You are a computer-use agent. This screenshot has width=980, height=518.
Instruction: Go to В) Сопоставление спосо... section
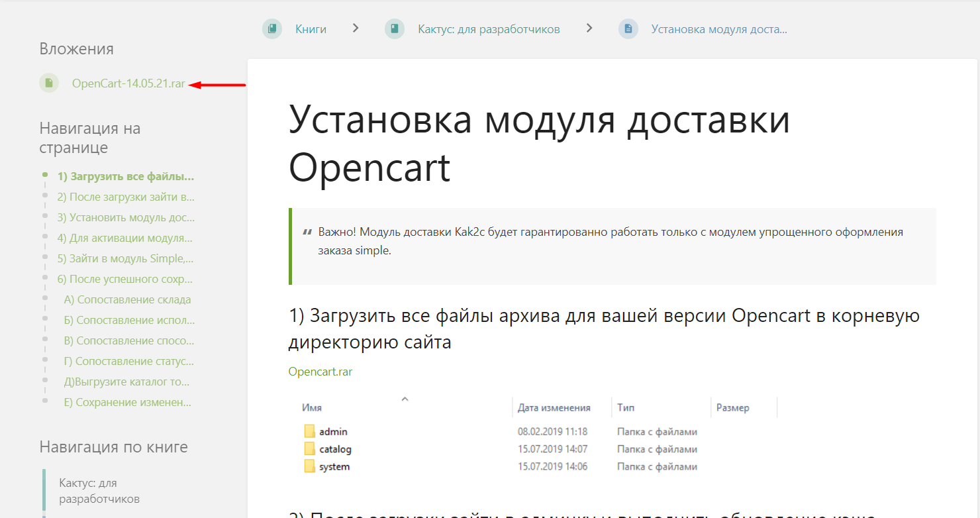pyautogui.click(x=129, y=340)
